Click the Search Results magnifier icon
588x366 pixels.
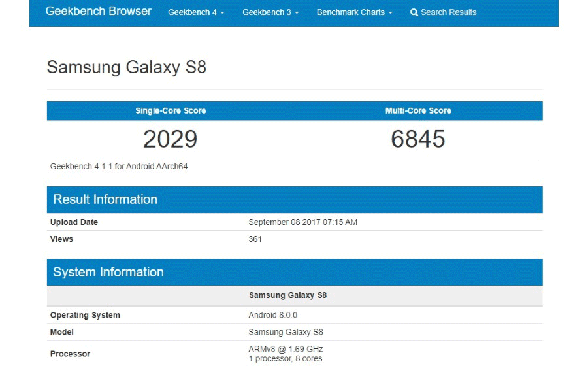tap(414, 13)
